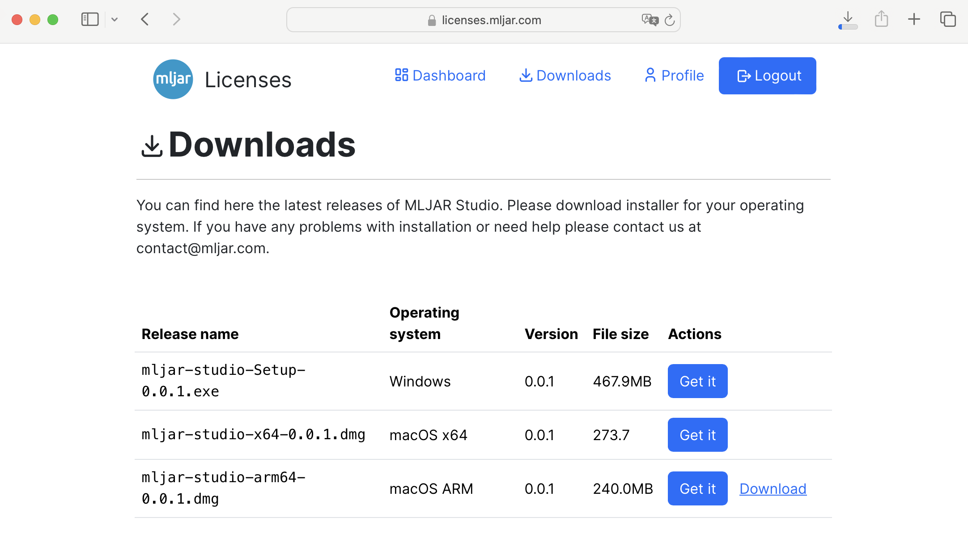Click the large Downloads page heading
Screen dimensions: 968x560
click(262, 144)
